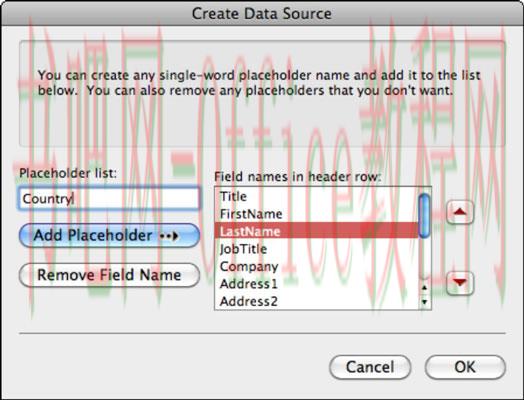The width and height of the screenshot is (524, 400).
Task: Click the Remove Field Name button
Action: pyautogui.click(x=109, y=275)
